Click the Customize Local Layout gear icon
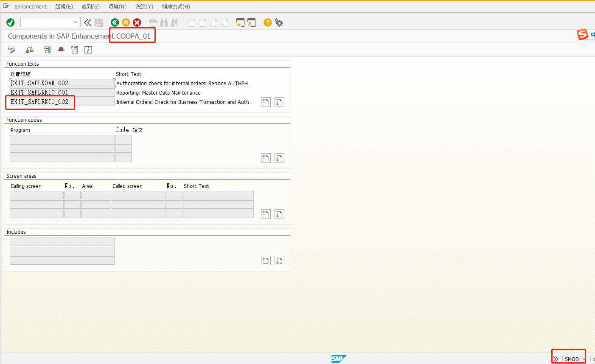595x364 pixels. tap(279, 22)
